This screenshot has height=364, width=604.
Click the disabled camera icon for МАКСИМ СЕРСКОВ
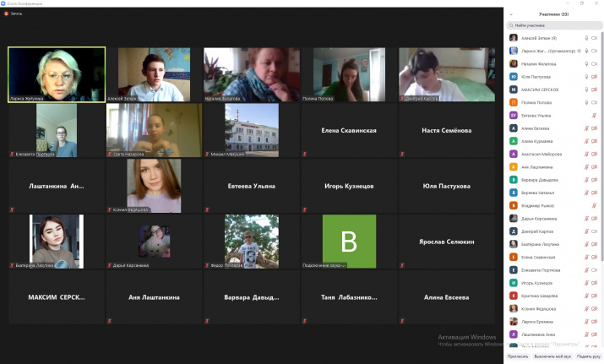[595, 90]
